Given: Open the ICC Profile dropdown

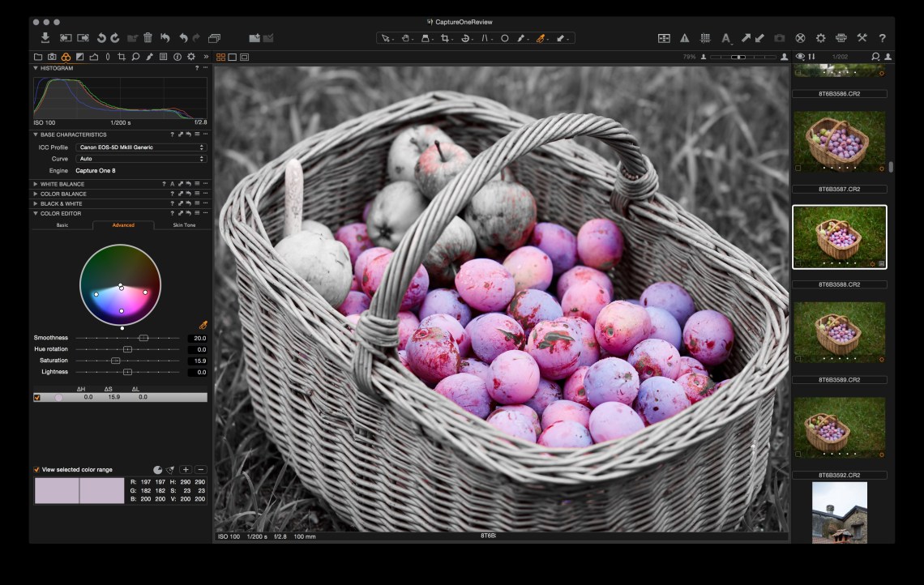Looking at the screenshot, I should (141, 147).
